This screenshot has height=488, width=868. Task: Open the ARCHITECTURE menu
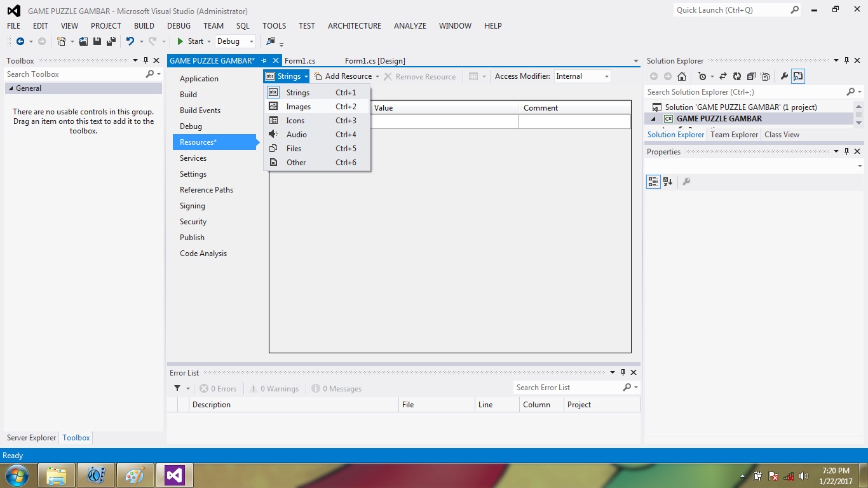[355, 26]
